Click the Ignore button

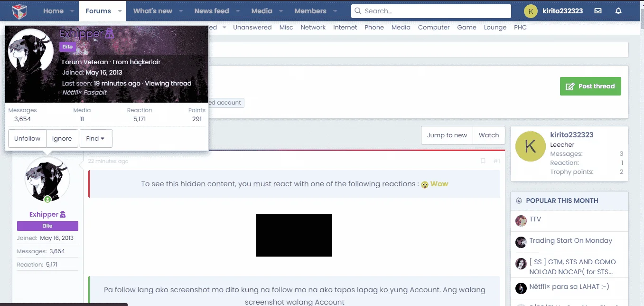click(x=62, y=139)
